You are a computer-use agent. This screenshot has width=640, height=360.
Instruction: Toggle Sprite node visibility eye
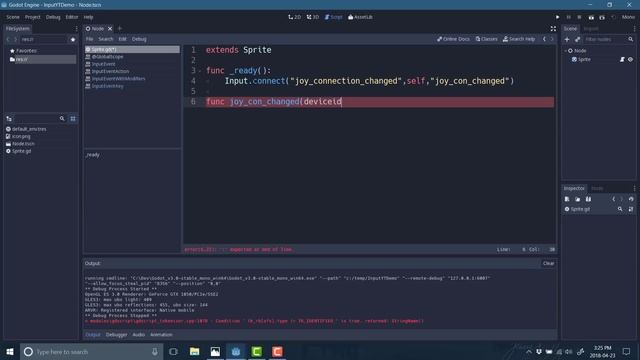coord(630,59)
